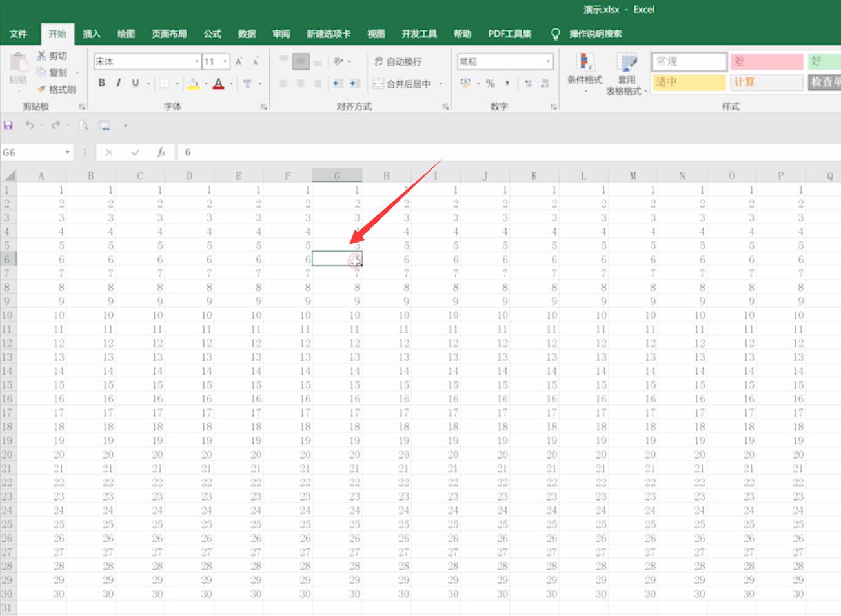Open the font size 11 dropdown
The width and height of the screenshot is (841, 616).
click(x=225, y=61)
